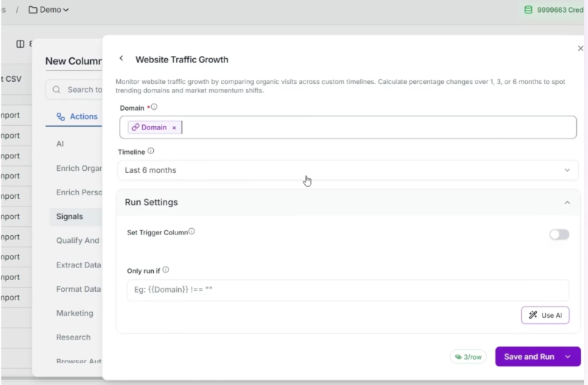
Task: Select the Format Data category
Action: pyautogui.click(x=79, y=289)
